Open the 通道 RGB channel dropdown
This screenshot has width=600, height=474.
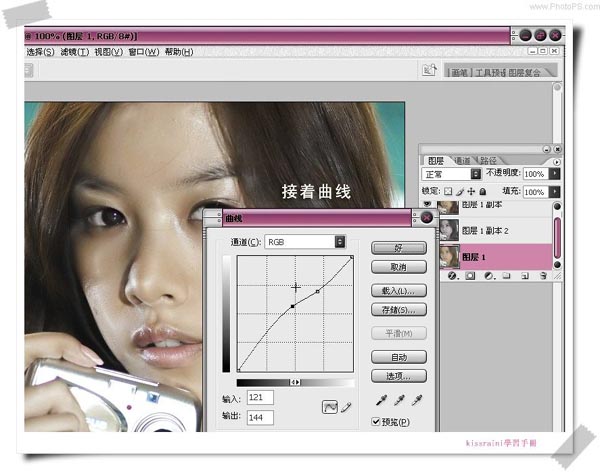pos(340,241)
